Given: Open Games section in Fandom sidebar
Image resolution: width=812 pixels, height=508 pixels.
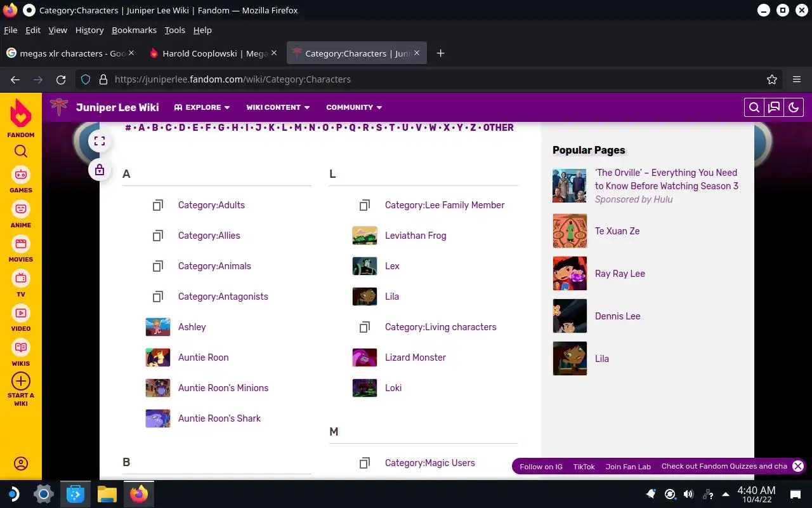Looking at the screenshot, I should [x=21, y=179].
